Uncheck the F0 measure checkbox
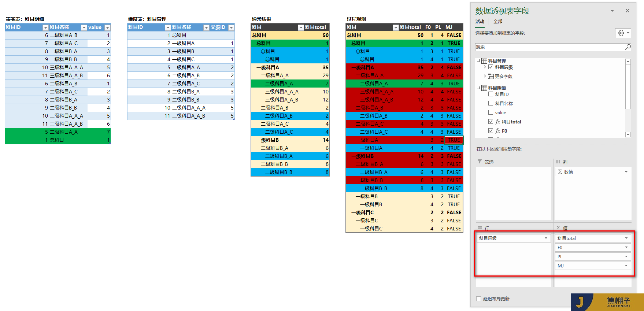 pyautogui.click(x=491, y=131)
